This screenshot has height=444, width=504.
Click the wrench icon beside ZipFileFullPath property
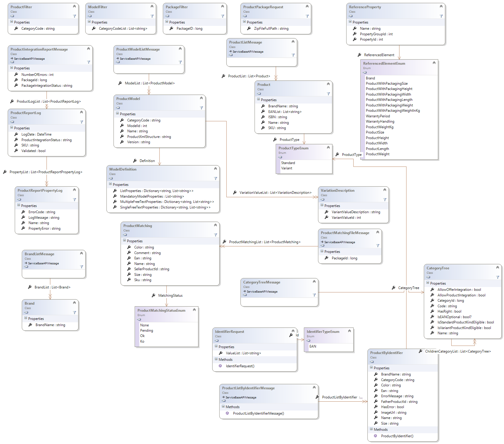pos(249,29)
